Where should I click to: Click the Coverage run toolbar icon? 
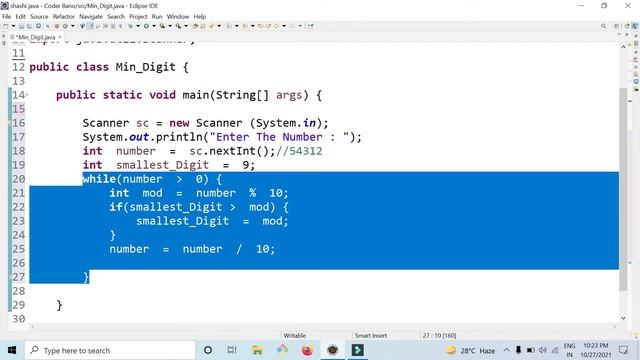[x=162, y=26]
